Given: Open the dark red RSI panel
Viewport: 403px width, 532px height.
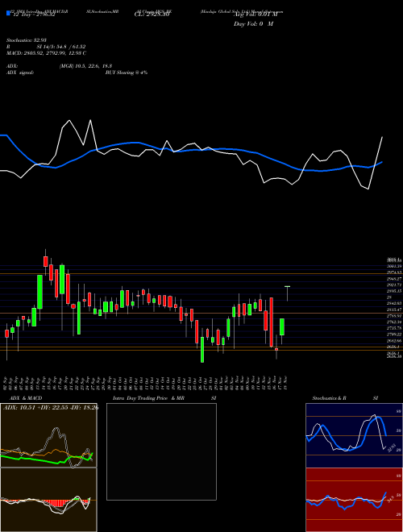Looking at the screenshot, I should (x=354, y=500).
